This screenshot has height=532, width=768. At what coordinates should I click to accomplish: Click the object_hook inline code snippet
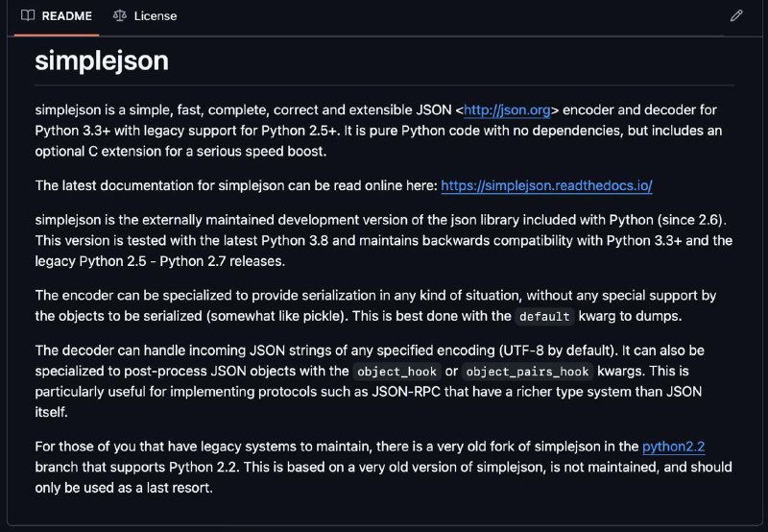coord(396,372)
